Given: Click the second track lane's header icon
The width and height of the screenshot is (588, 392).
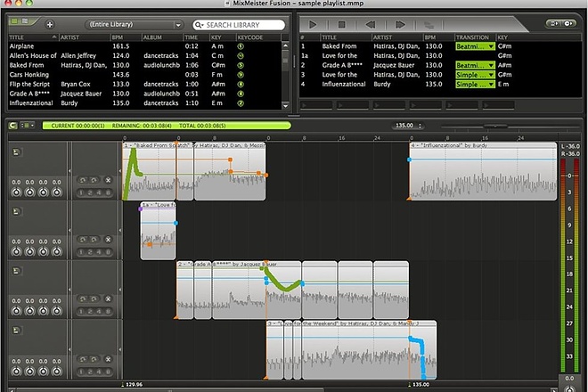Looking at the screenshot, I should (x=16, y=211).
